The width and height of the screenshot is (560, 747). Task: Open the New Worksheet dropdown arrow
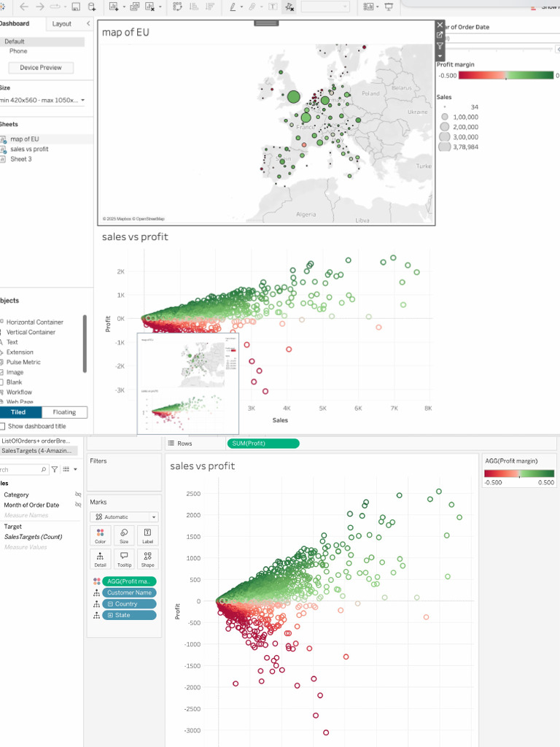[124, 7]
